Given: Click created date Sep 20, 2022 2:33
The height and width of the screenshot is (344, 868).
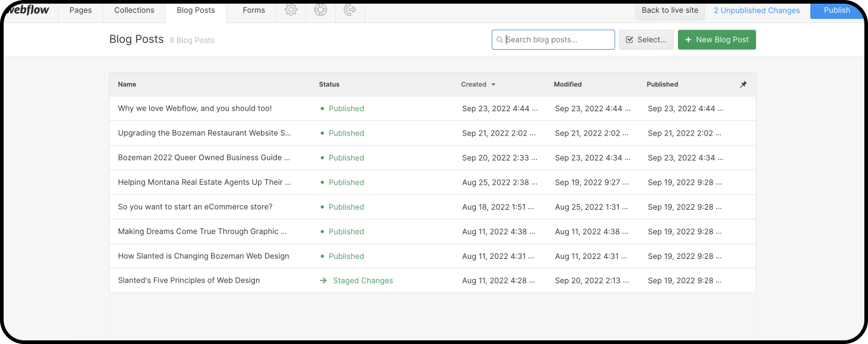Looking at the screenshot, I should (500, 158).
